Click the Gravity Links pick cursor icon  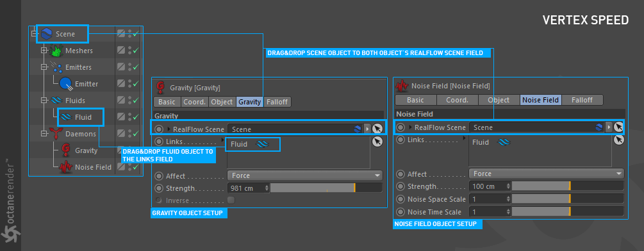point(377,142)
